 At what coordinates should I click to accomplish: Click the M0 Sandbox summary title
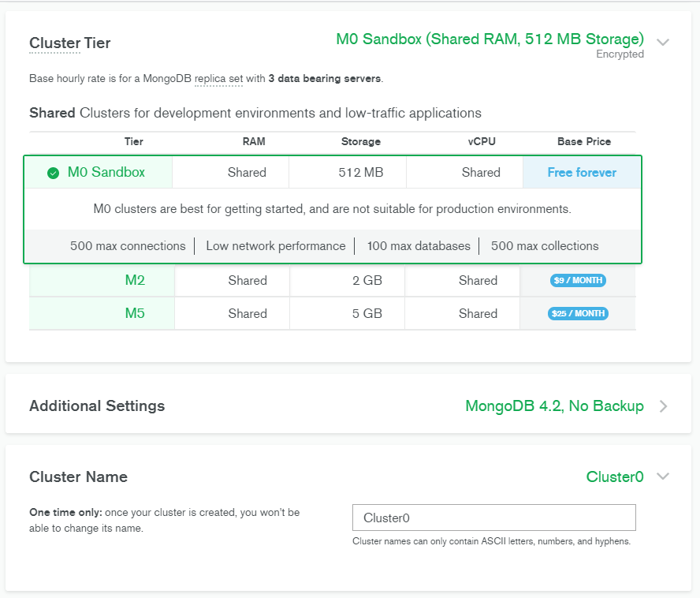point(490,39)
